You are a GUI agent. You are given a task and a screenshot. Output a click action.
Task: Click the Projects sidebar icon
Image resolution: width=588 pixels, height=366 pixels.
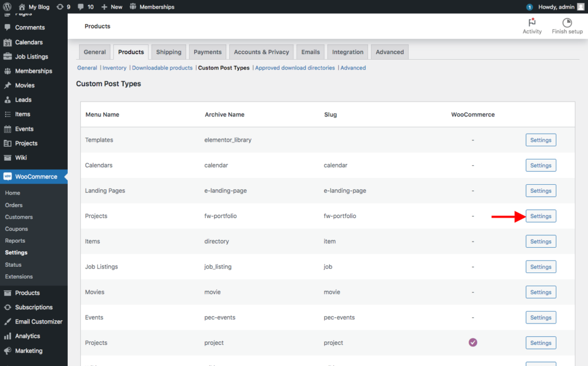click(7, 143)
